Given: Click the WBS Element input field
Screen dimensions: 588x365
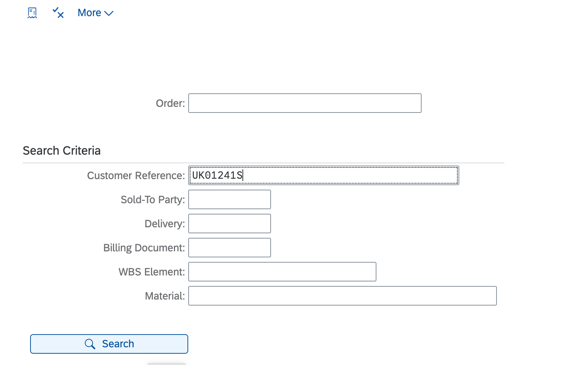Looking at the screenshot, I should click(x=282, y=272).
